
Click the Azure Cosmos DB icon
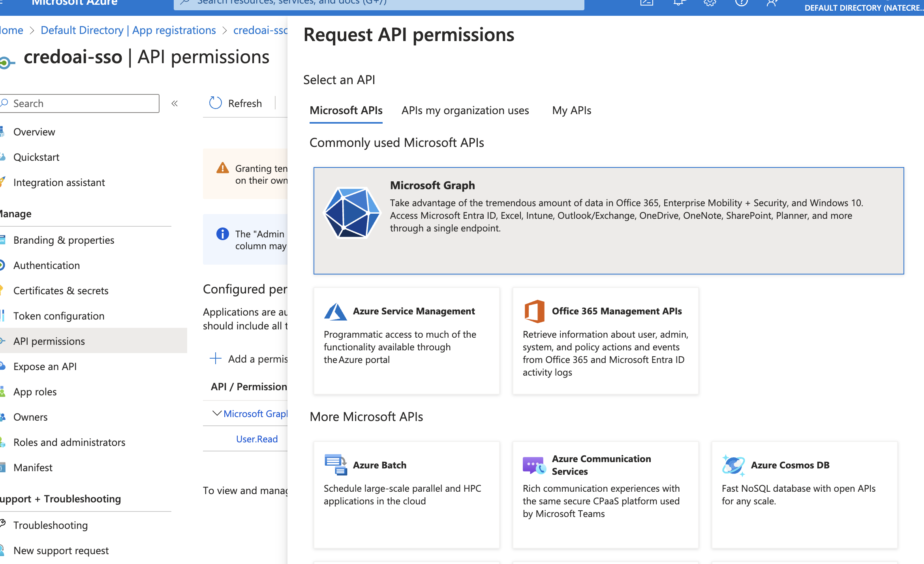point(733,465)
